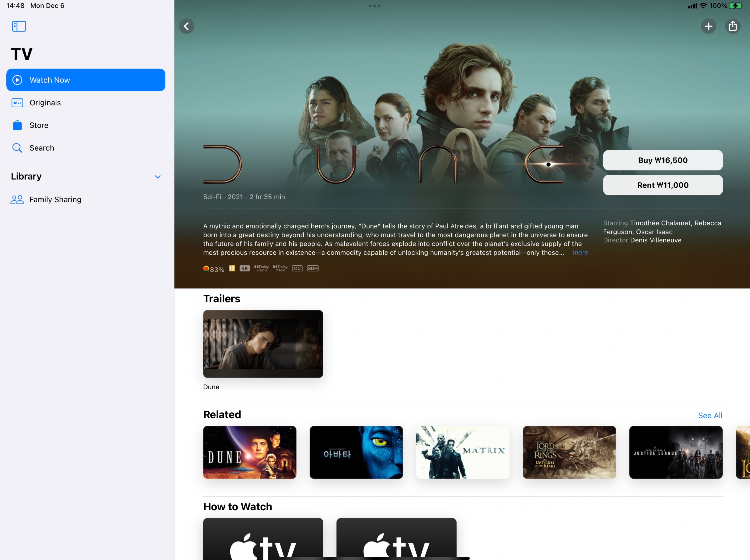The image size is (750, 560).
Task: Add Dune to Up Next with plus icon
Action: tap(708, 26)
